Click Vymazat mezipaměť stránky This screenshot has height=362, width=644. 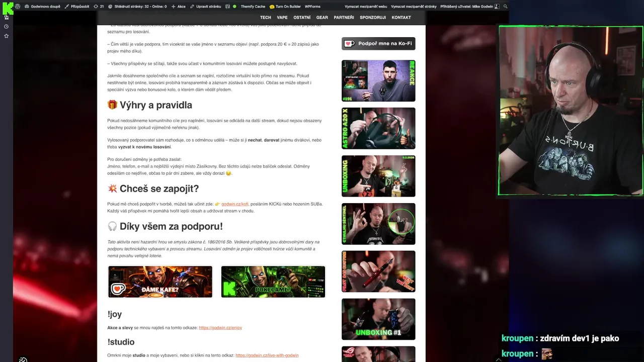414,7
